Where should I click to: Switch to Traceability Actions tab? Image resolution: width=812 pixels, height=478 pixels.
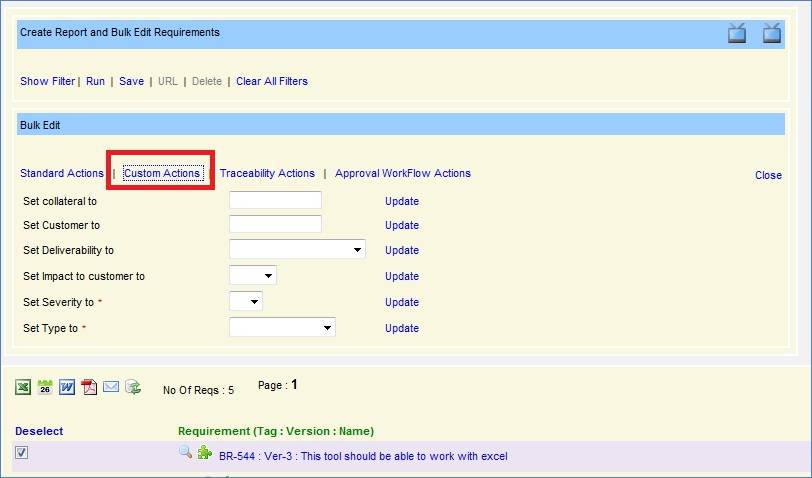pos(267,173)
